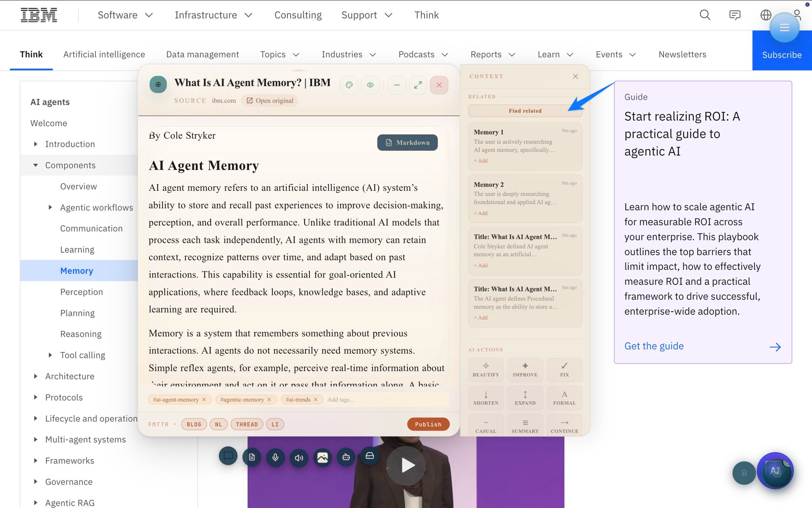This screenshot has height=508, width=812.
Task: Click the Improve AI action
Action: tap(525, 369)
